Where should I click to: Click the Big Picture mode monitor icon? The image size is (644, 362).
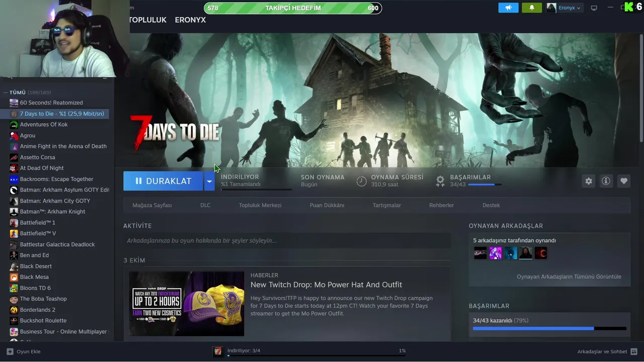click(594, 8)
